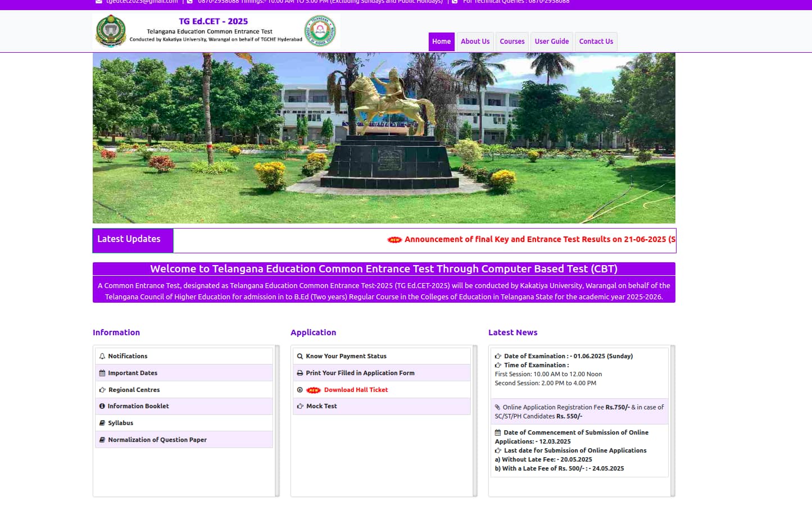Screen dimensions: 812x506
Task: Click hand icon beside Date of Examination
Action: [498, 356]
